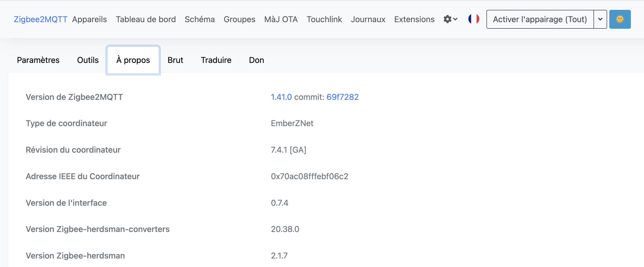Open the Groupes page
Image resolution: width=644 pixels, height=267 pixels.
239,19
